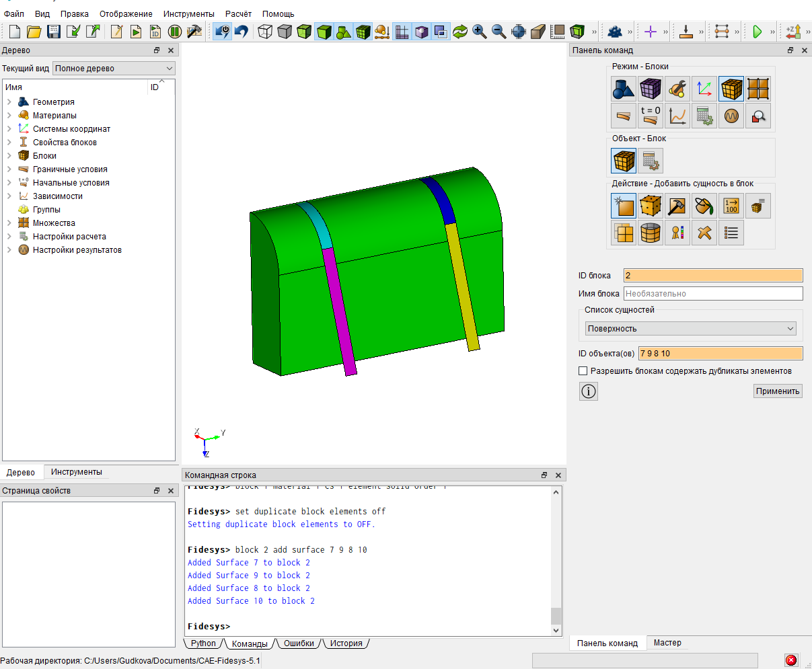812x669 pixels.
Task: Create a new file from the toolbar
Action: pyautogui.click(x=14, y=32)
